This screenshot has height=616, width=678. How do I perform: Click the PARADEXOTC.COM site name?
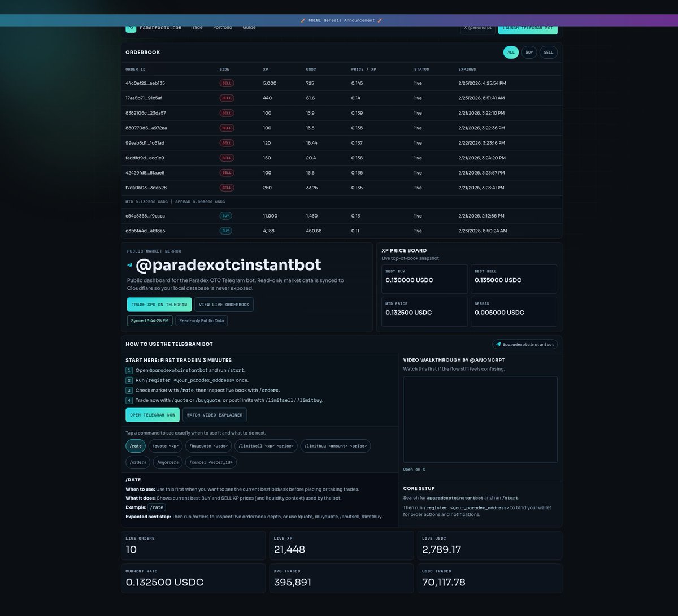(160, 28)
